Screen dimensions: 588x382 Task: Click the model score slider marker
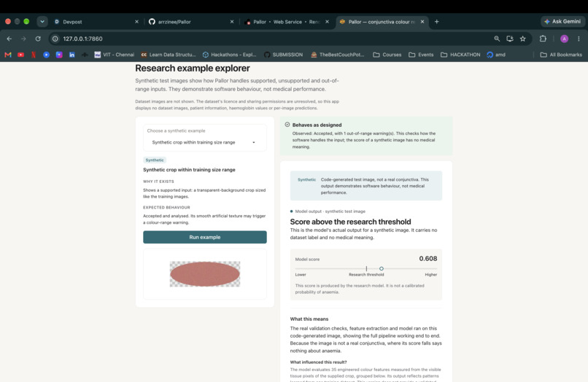click(381, 269)
